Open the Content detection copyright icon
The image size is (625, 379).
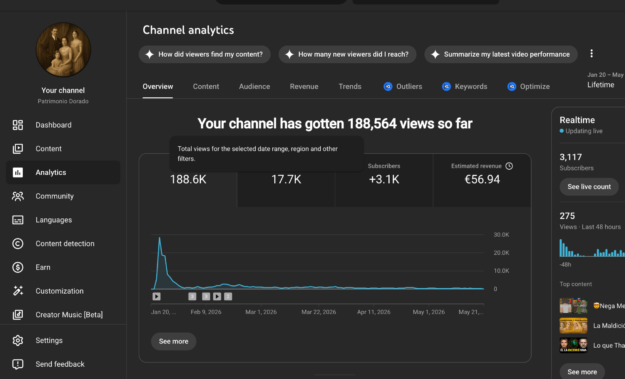[18, 244]
